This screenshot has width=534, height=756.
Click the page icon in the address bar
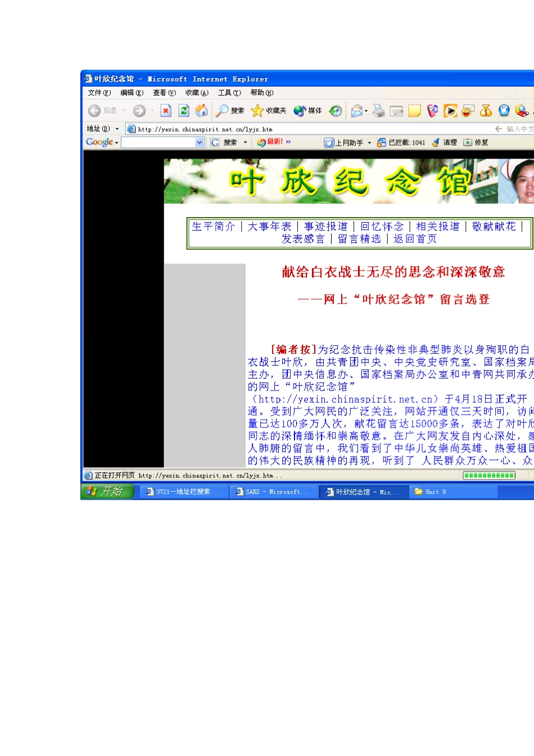point(131,129)
